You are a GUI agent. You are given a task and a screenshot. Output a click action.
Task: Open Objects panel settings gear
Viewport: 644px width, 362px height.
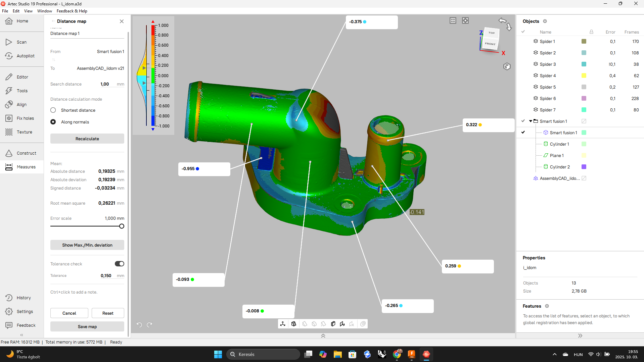[x=545, y=21]
